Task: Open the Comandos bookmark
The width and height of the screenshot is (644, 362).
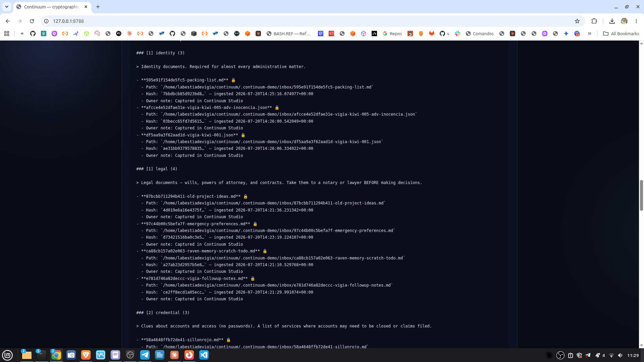Action: (x=480, y=34)
